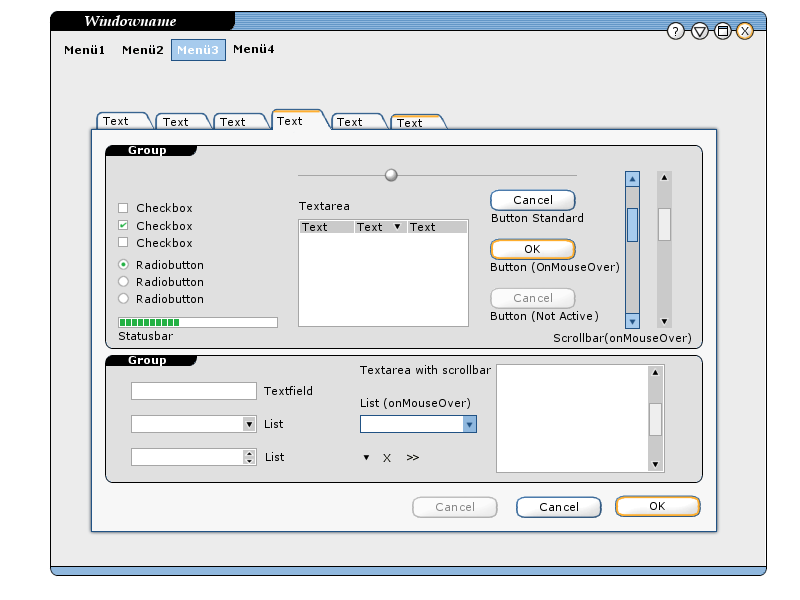Select the third Radiobutton
The width and height of the screenshot is (800, 600).
pos(123,298)
